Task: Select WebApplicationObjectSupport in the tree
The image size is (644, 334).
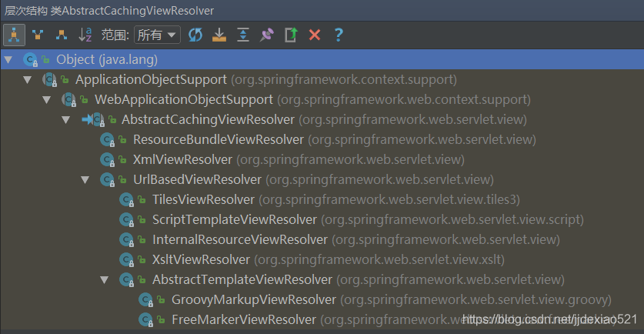Action: (184, 99)
